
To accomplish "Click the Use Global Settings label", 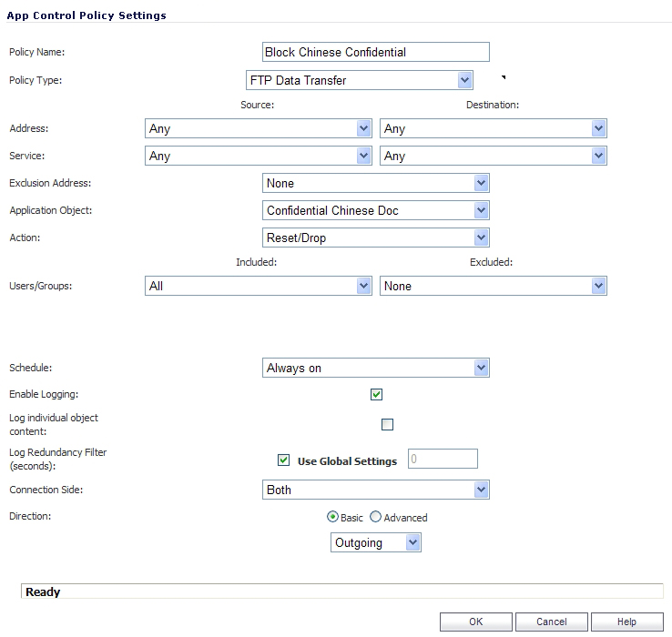I will click(x=347, y=461).
